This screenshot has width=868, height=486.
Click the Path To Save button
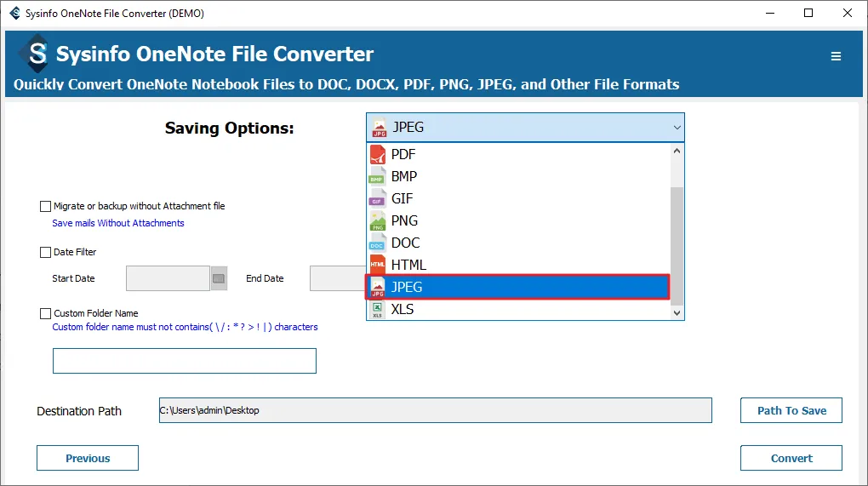[791, 410]
